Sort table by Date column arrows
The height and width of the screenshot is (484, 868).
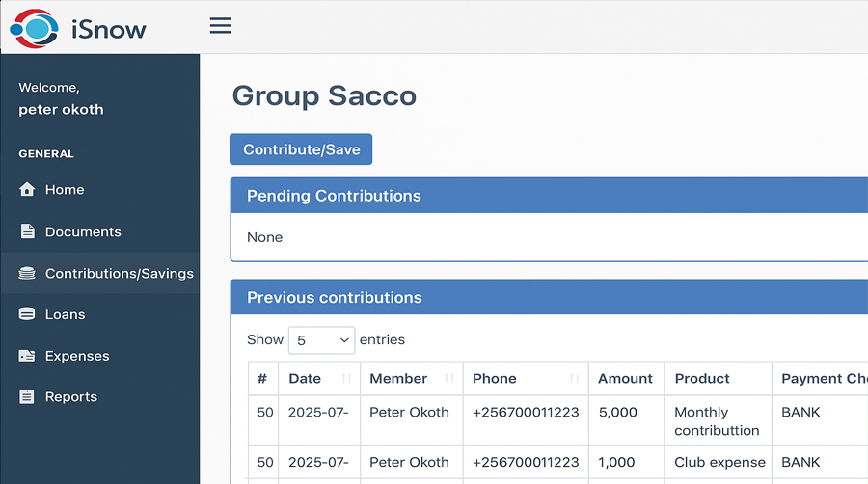click(x=346, y=379)
